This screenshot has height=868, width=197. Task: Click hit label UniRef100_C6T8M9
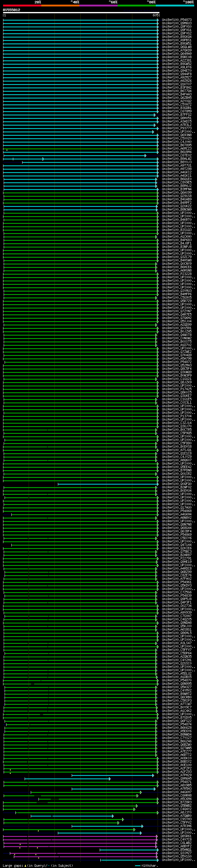coord(176,111)
